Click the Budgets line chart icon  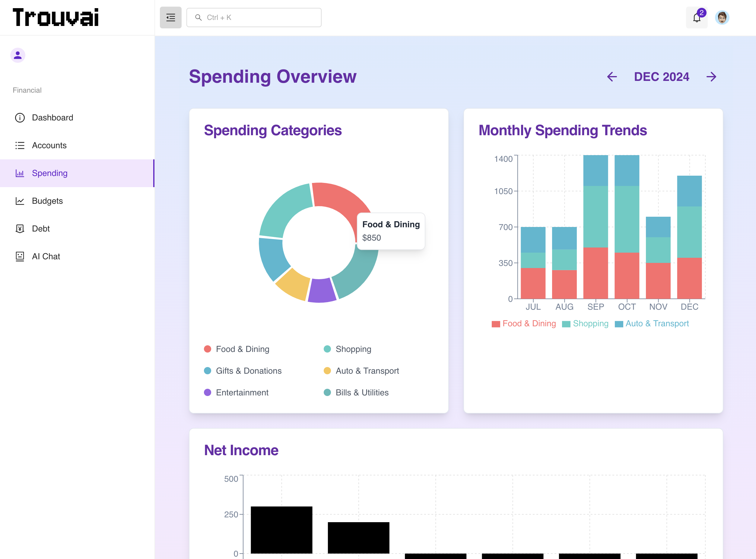[x=20, y=201]
